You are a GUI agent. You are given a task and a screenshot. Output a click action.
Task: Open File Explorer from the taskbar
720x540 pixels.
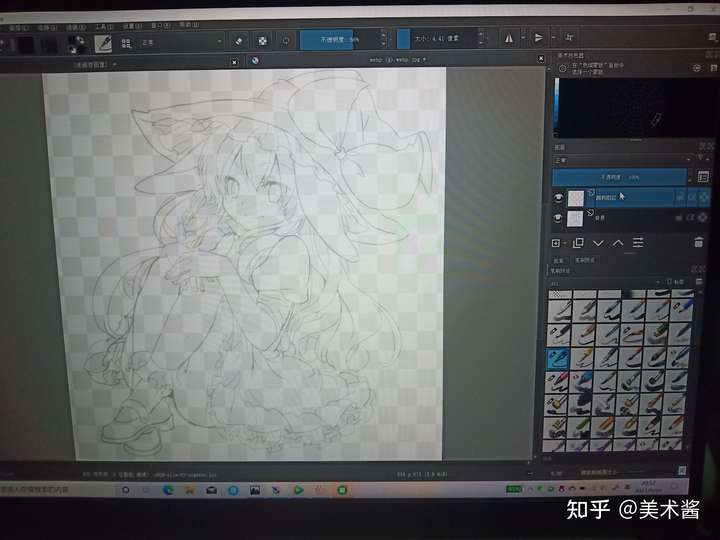click(x=190, y=490)
